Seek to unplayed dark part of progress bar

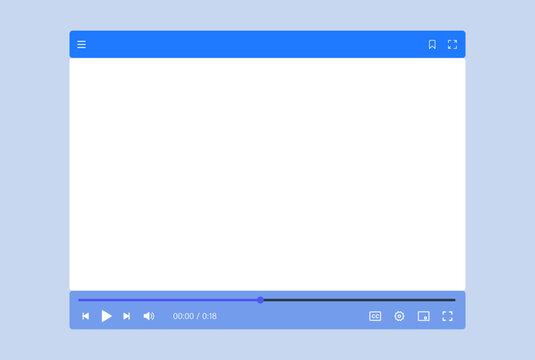coord(359,300)
